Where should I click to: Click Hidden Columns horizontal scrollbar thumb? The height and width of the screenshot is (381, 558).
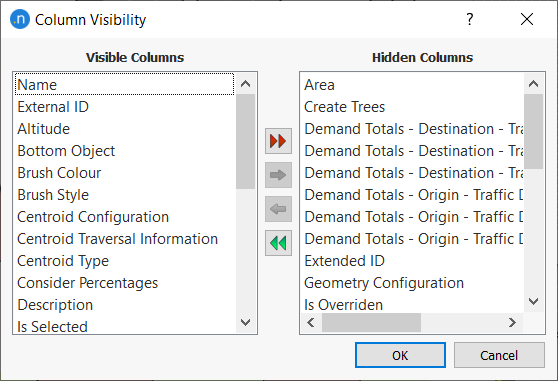click(x=371, y=323)
